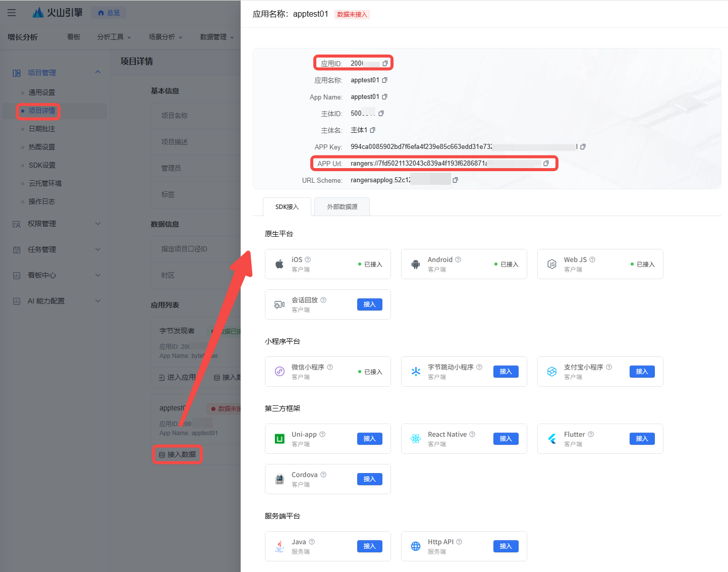Click 接入 button for 会话回放
Image resolution: width=728 pixels, height=572 pixels.
tap(369, 304)
